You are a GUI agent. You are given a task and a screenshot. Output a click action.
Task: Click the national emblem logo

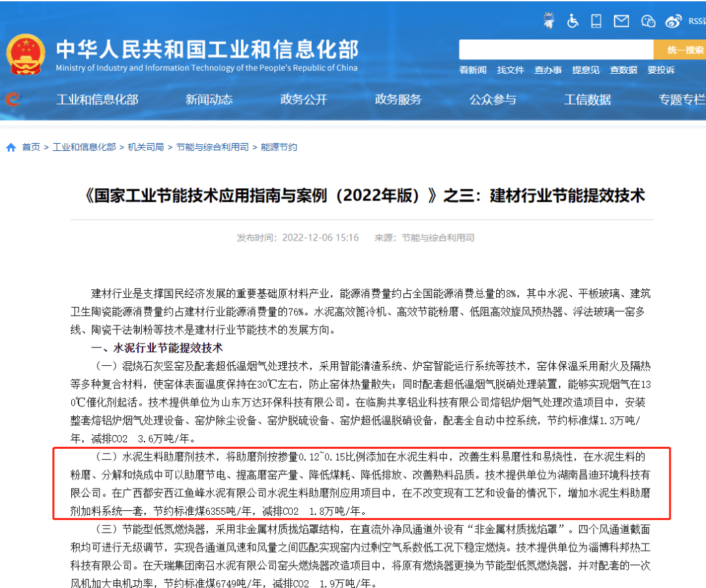[26, 54]
